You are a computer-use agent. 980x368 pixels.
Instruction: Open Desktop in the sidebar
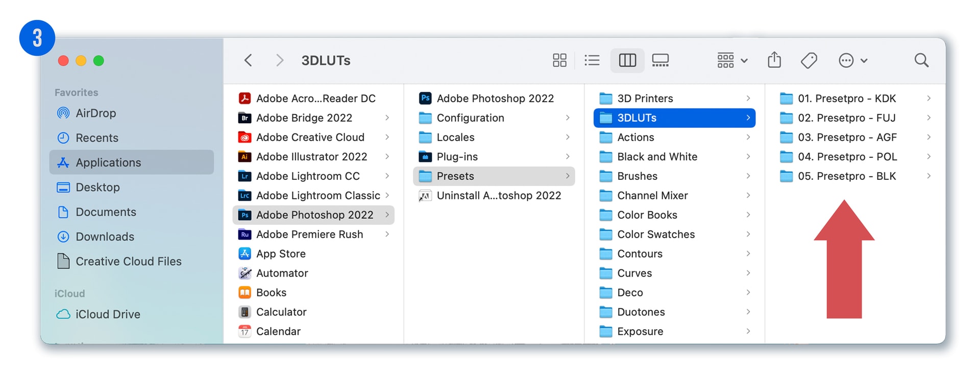132,187
